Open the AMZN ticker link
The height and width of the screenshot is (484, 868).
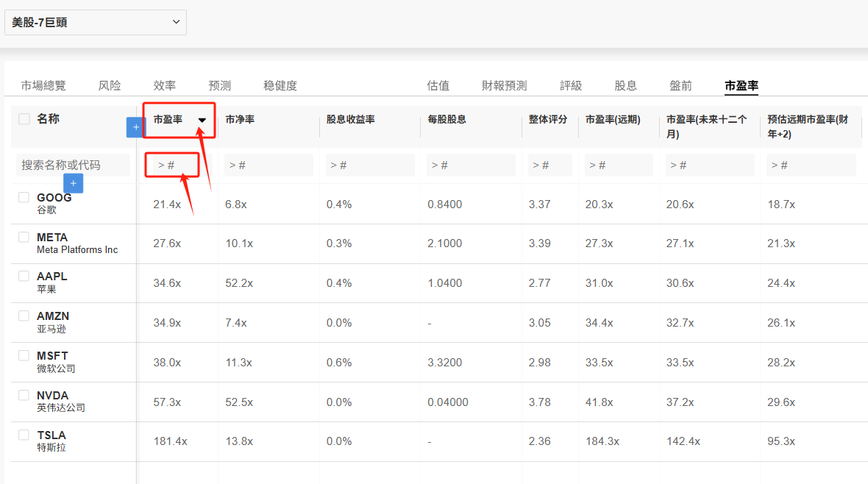[53, 316]
